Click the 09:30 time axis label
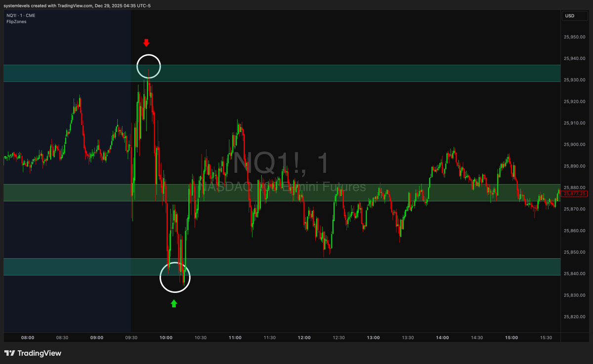 click(x=131, y=338)
